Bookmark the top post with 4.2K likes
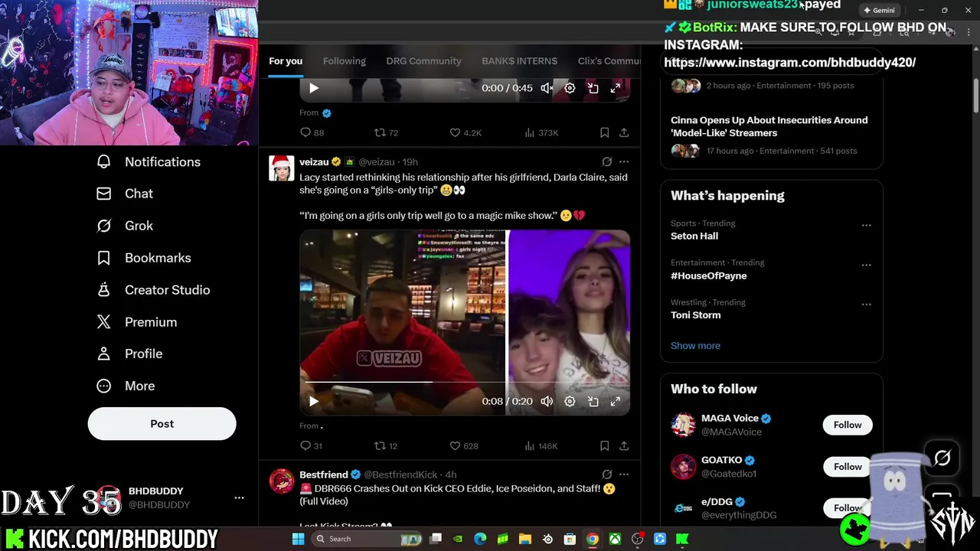980x551 pixels. tap(604, 132)
